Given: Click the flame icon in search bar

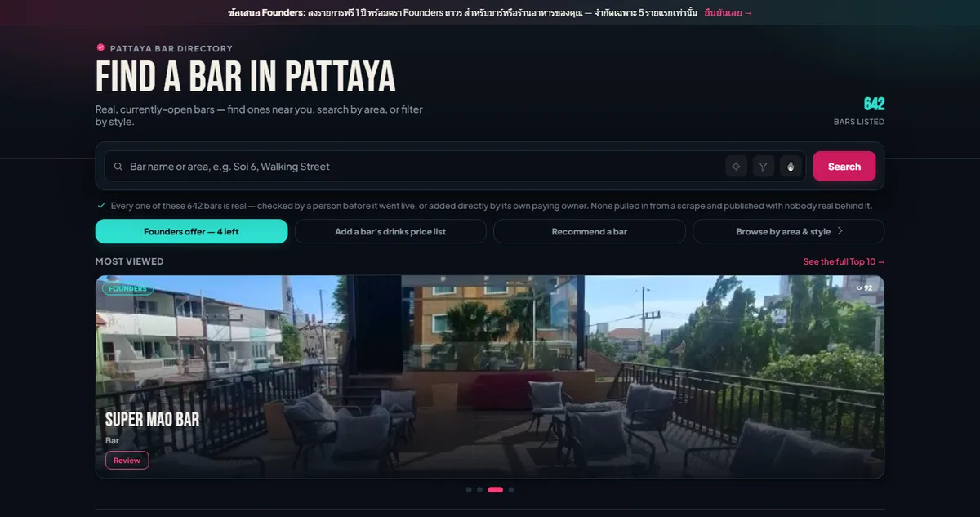Looking at the screenshot, I should pyautogui.click(x=791, y=166).
